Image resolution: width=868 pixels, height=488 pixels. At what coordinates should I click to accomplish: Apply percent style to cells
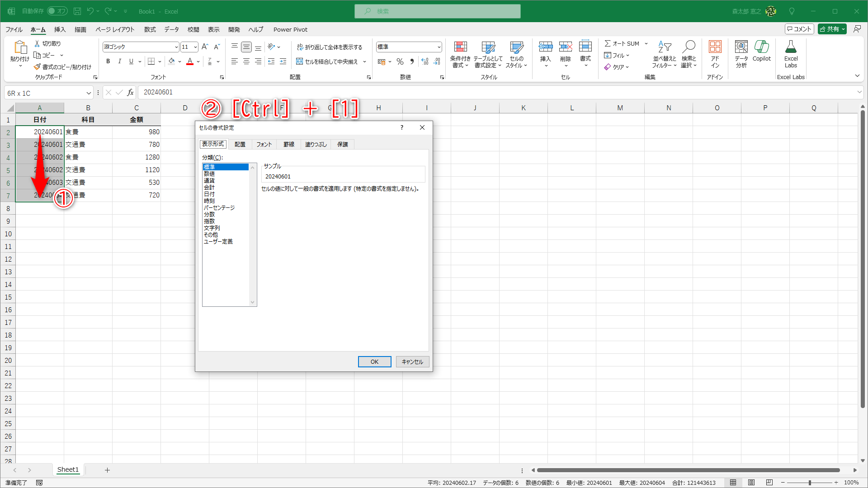[x=400, y=61]
